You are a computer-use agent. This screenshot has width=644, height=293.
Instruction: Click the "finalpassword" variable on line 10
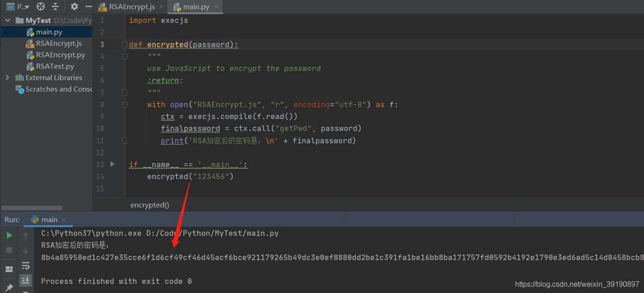tap(190, 128)
